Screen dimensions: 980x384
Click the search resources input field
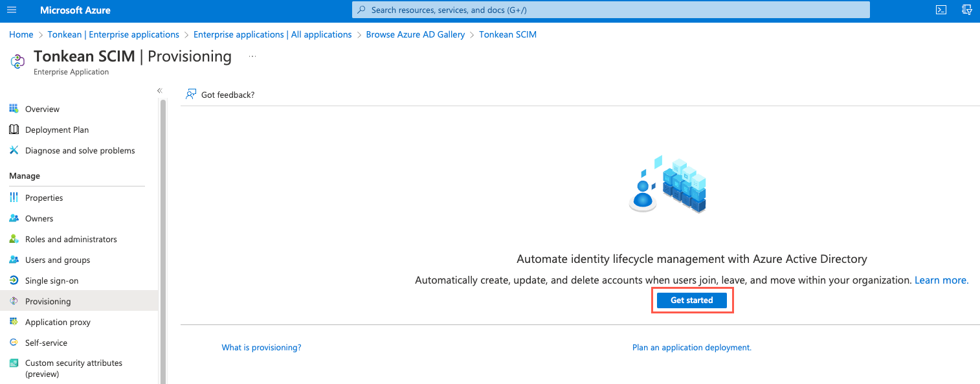[x=611, y=10]
